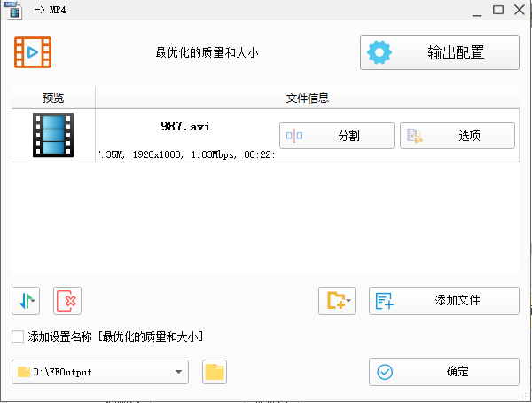Click the 添加文件 add file button
The width and height of the screenshot is (532, 403).
444,301
